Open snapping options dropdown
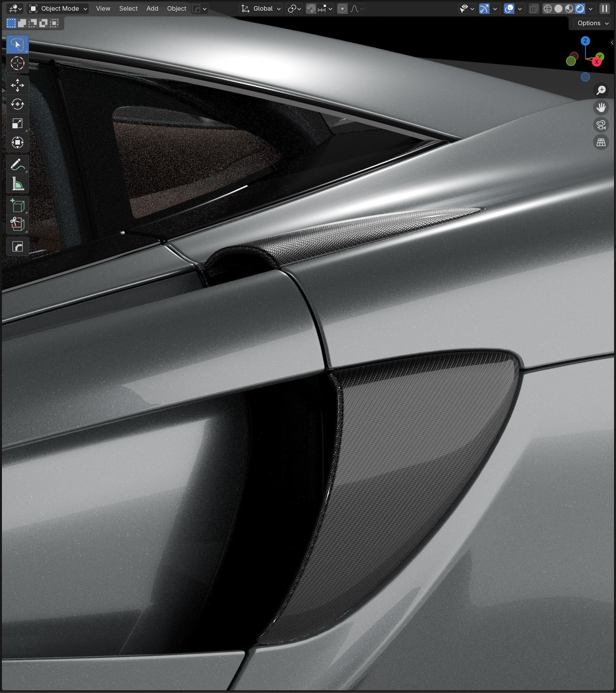The image size is (616, 693). (x=325, y=8)
